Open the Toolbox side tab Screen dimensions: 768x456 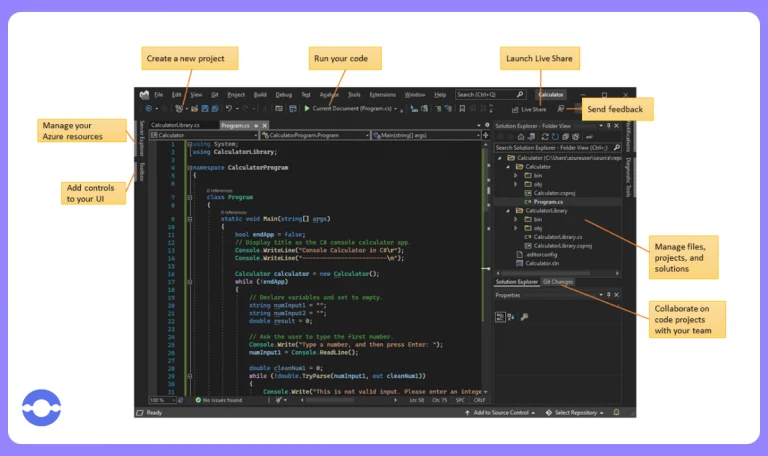(x=141, y=171)
